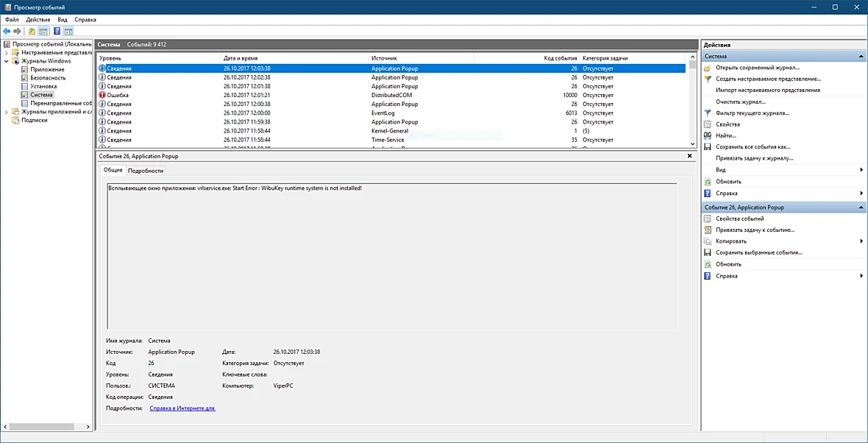This screenshot has height=443, width=868.
Task: Click the binoculars Найти icon
Action: click(x=708, y=135)
